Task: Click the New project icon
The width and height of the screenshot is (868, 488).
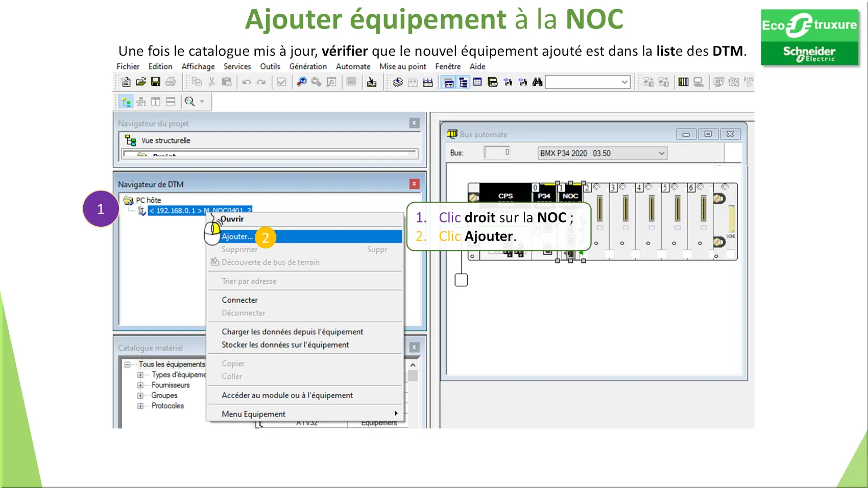Action: (126, 82)
